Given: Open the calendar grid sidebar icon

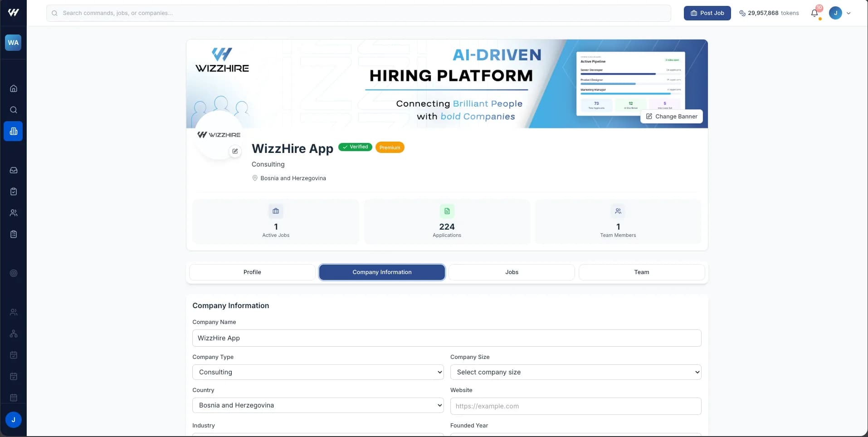Looking at the screenshot, I should point(14,398).
